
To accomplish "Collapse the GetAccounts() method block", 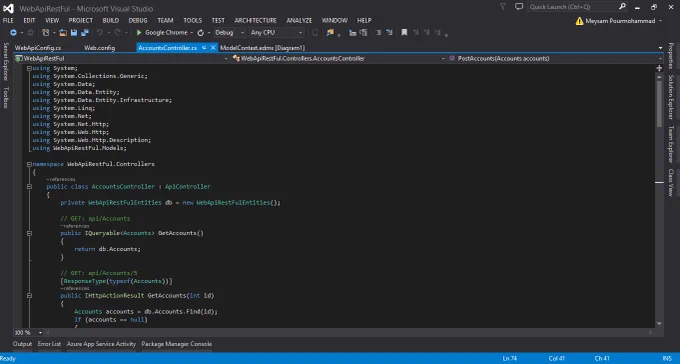I will (x=29, y=233).
